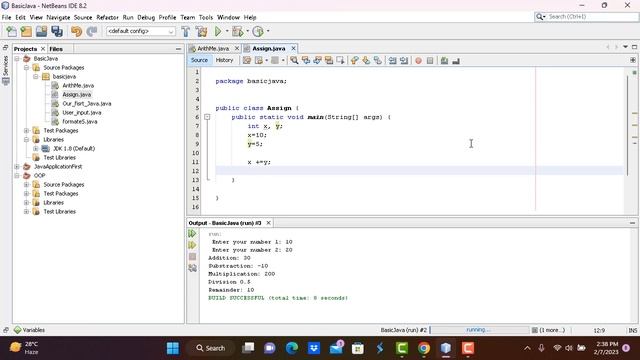This screenshot has height=360, width=640.
Task: Click the Find Selection magnifier in editor toolbar
Action: [294, 60]
